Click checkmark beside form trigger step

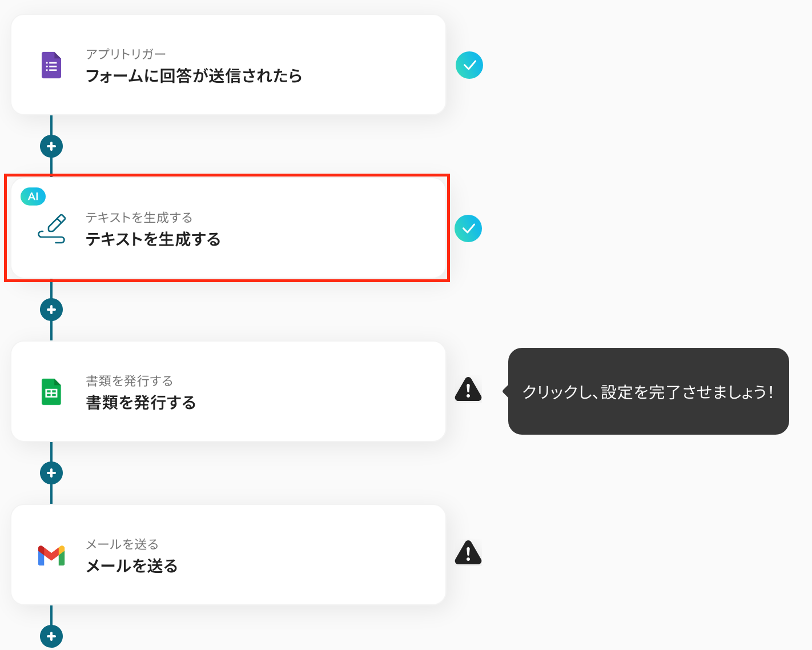[x=469, y=65]
